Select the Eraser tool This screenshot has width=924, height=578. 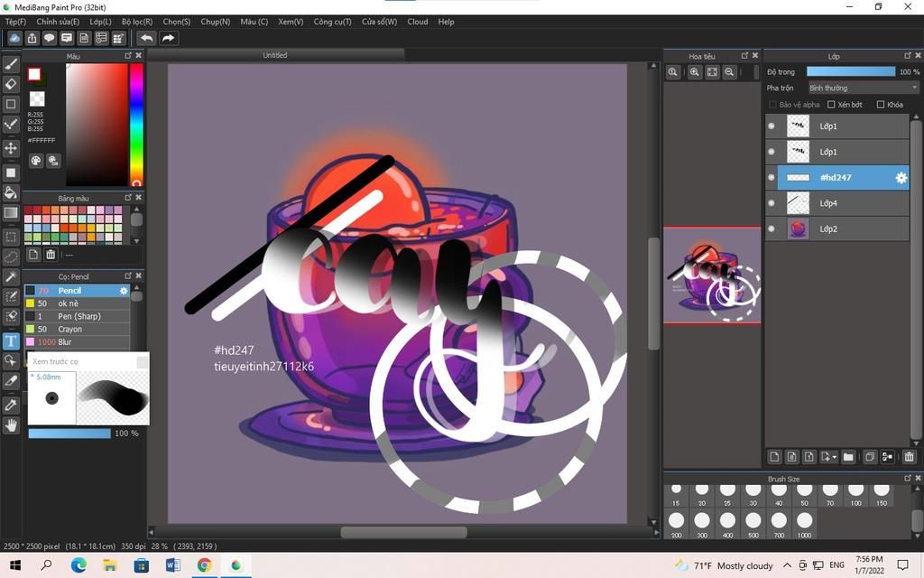pos(11,84)
